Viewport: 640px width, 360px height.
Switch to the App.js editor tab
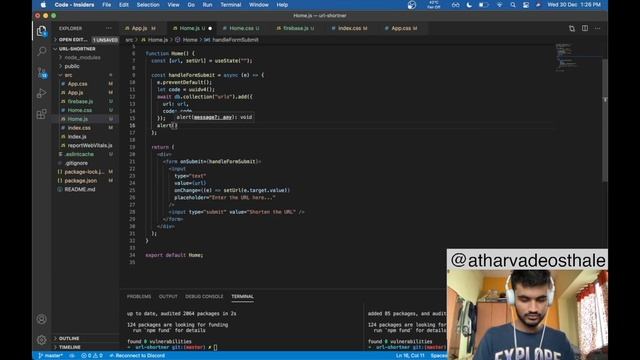pos(140,28)
